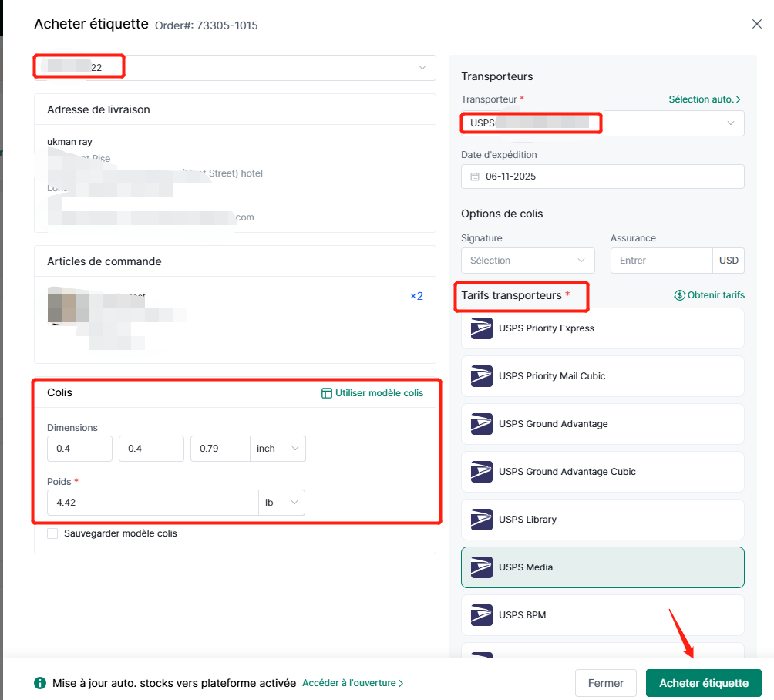Click the logo beside USPS Ground Advantage
This screenshot has width=774, height=700.
[481, 424]
